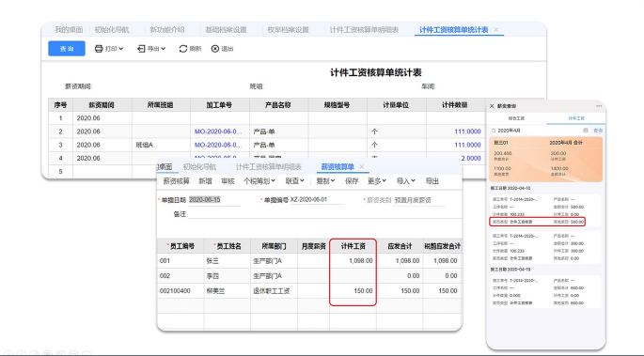Click the 计件数量 column header
The width and height of the screenshot is (644, 356).
(455, 105)
